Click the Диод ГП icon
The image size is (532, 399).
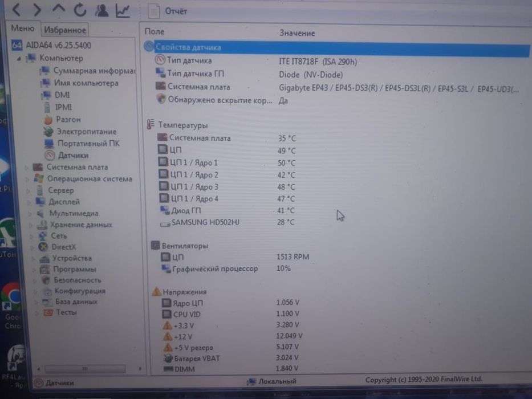pos(165,210)
